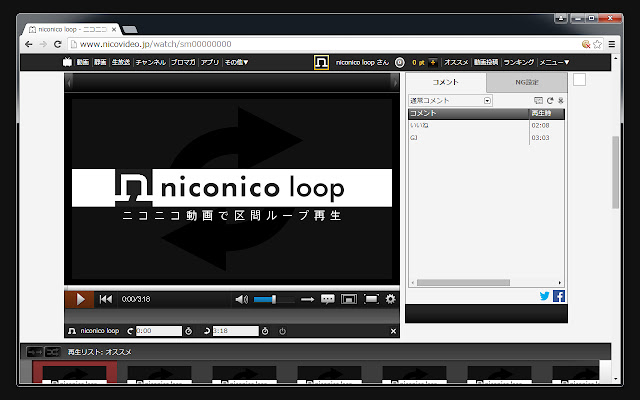Click the comment list horizontal scrollbar
The height and width of the screenshot is (400, 640).
pos(463,282)
